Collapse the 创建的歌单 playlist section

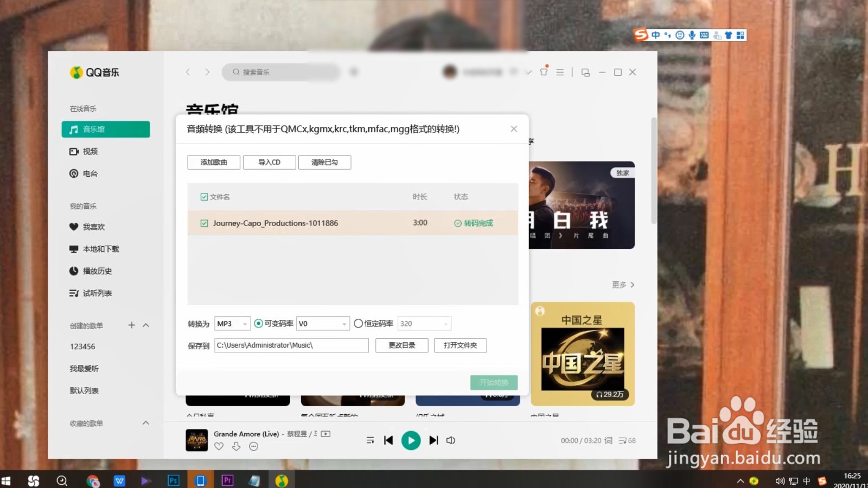(x=145, y=325)
